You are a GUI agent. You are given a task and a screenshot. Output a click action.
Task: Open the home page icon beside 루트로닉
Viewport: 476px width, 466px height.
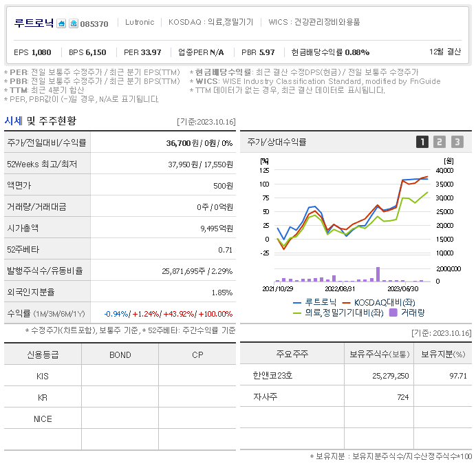tap(61, 23)
